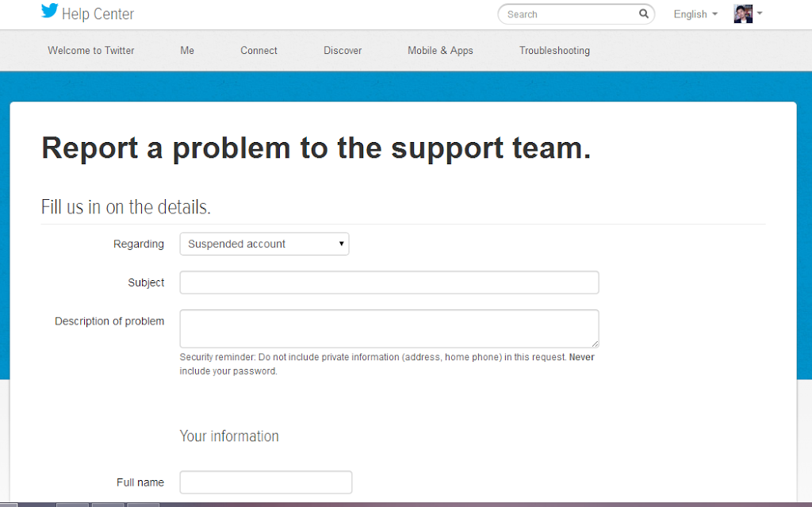Click the Twitter bird logo

tap(50, 12)
